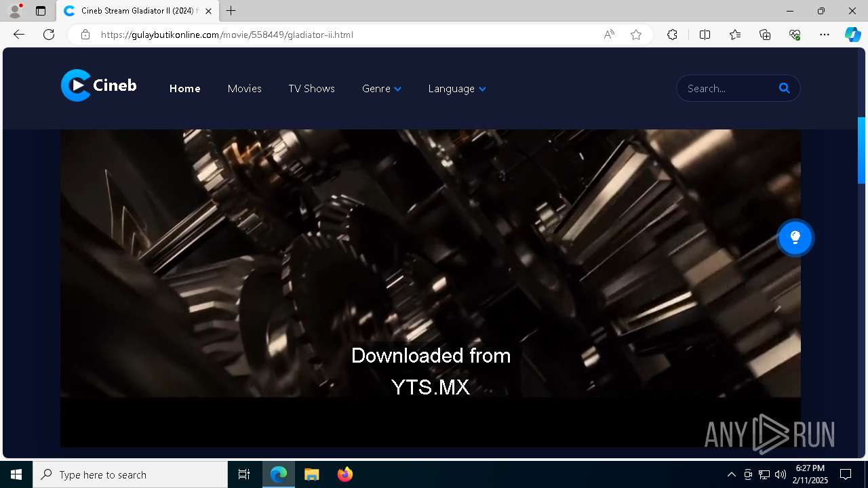Viewport: 868px width, 488px height.
Task: Open Collections panel
Action: pyautogui.click(x=765, y=35)
